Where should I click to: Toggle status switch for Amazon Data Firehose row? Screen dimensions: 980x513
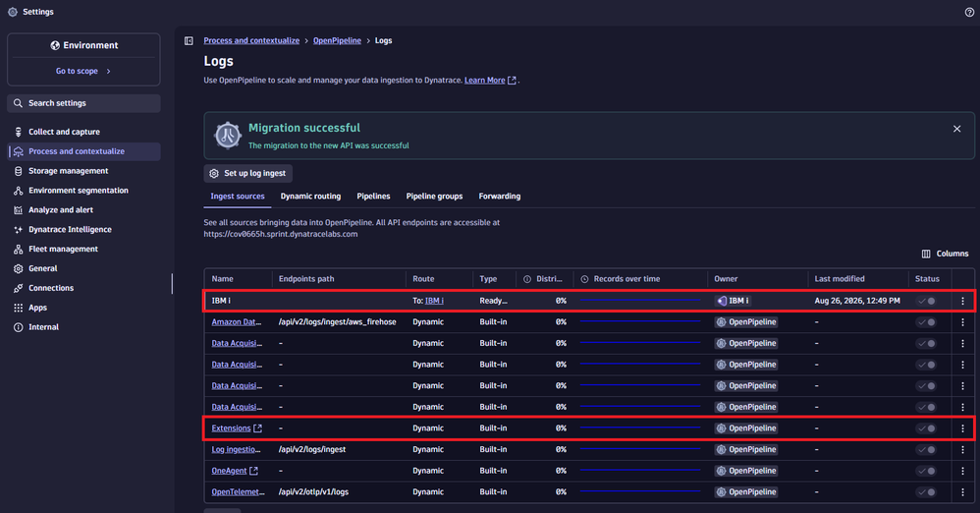click(926, 322)
